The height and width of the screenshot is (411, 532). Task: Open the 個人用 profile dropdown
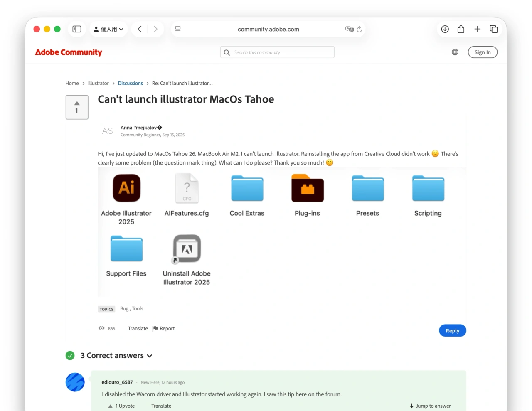[108, 29]
